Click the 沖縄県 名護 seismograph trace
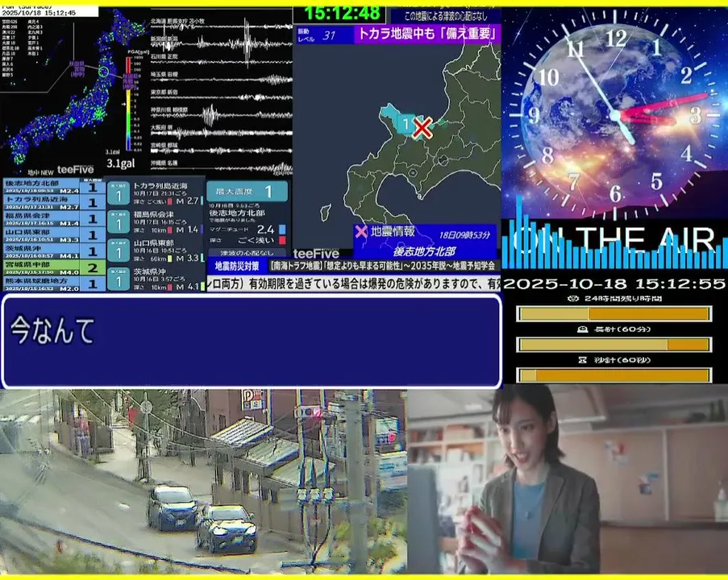 tap(222, 168)
